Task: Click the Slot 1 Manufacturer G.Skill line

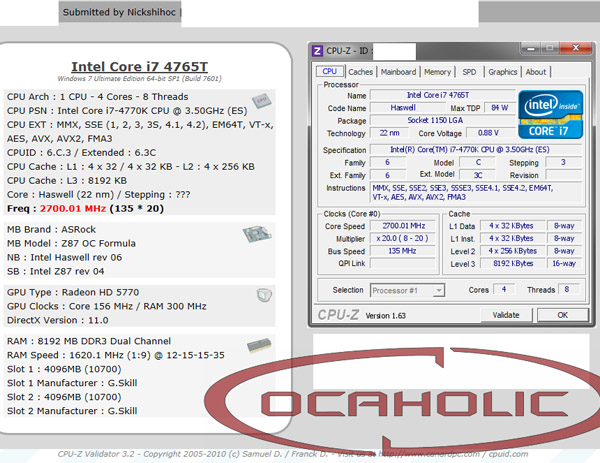Action: [x=72, y=383]
